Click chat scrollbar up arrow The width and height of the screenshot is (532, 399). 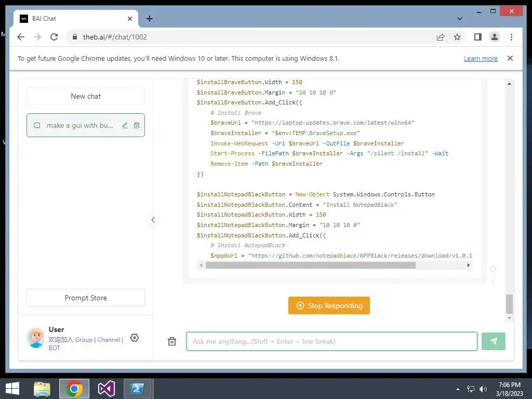click(x=509, y=84)
